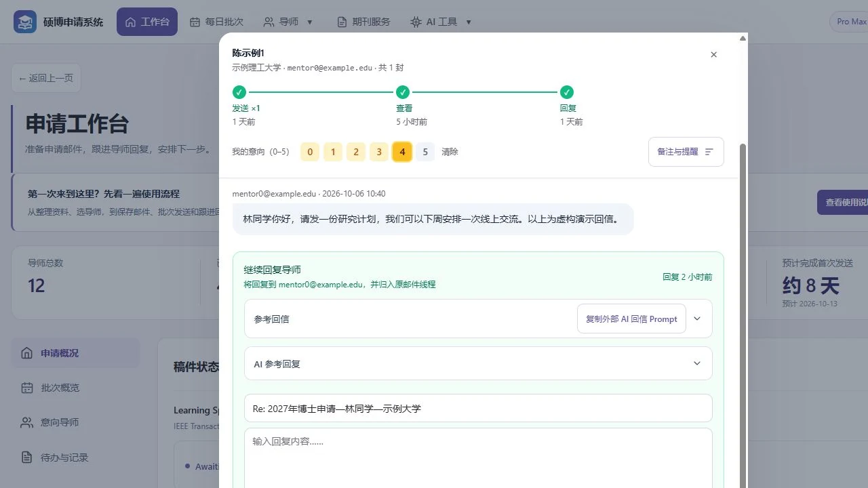Click the 每日批次 calendar icon
Screen dimensions: 868x488
195,22
